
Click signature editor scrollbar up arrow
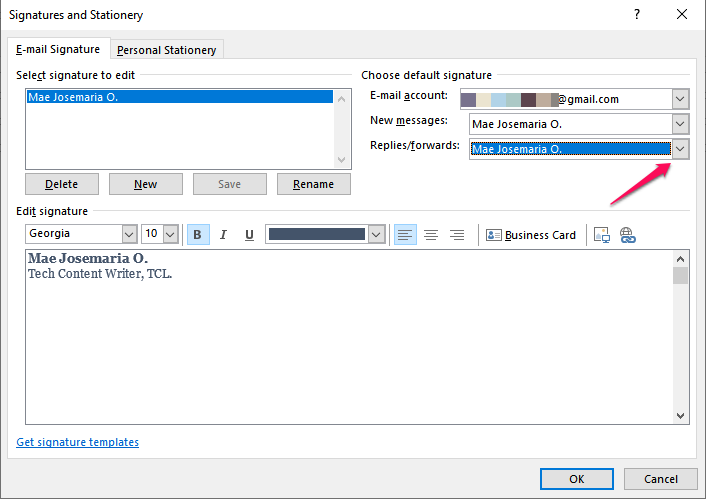pos(680,259)
